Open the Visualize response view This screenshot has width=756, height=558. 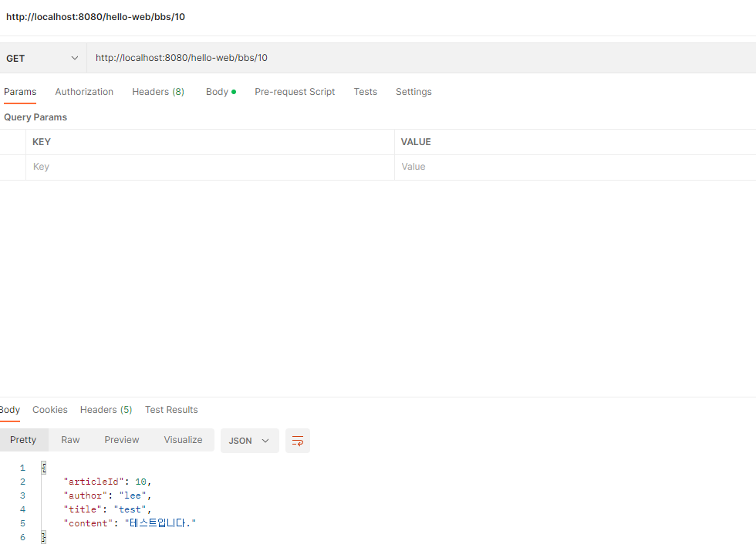click(x=183, y=440)
